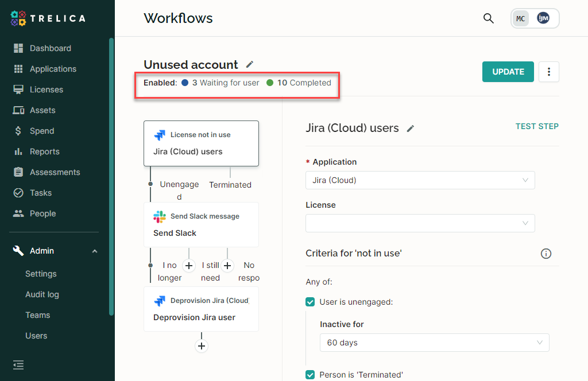The height and width of the screenshot is (381, 588).
Task: Click Slack icon in Send Slack card
Action: click(160, 216)
